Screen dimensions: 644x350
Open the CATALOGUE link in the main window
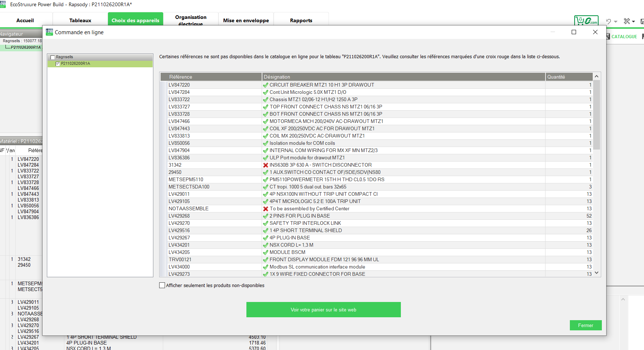[x=624, y=37]
